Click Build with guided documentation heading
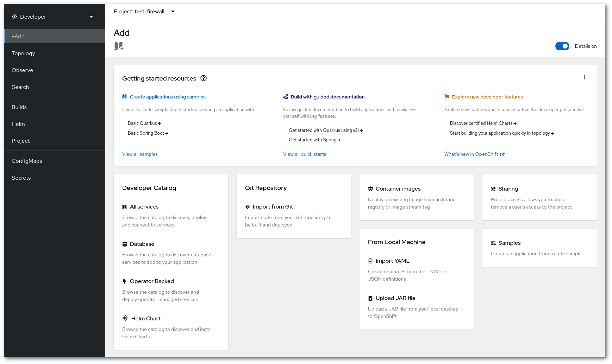Screen dimensions: 612x364 coord(327,97)
